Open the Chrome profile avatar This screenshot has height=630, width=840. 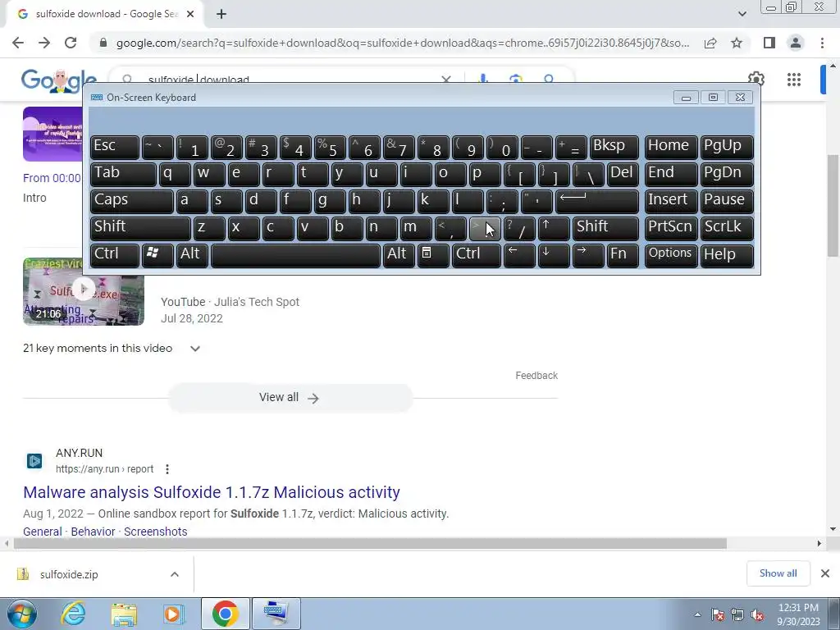pyautogui.click(x=796, y=43)
